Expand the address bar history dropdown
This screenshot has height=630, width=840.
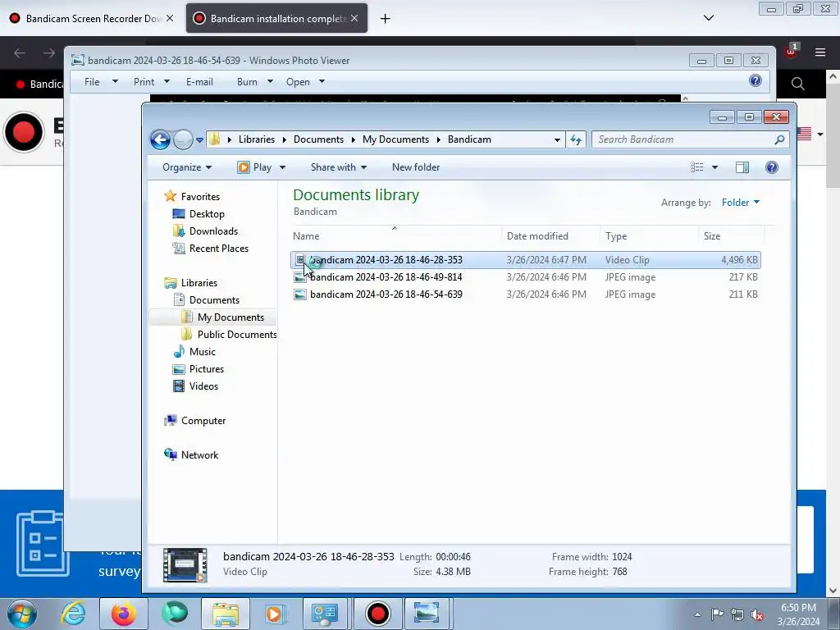tap(557, 140)
